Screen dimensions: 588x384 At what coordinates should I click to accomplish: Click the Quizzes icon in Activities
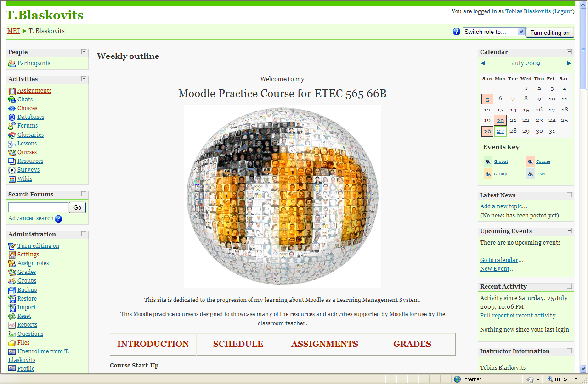[12, 152]
